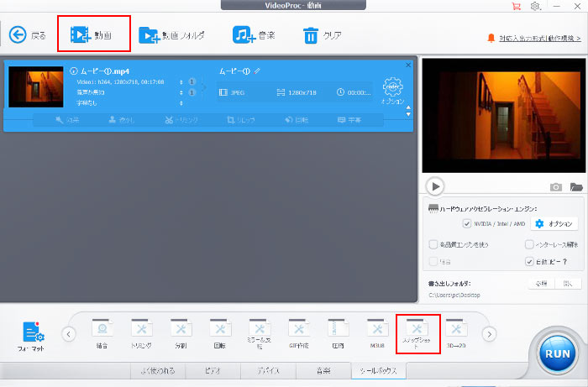The image size is (588, 387).
Task: Toggle the deinterlace checkbox
Action: (x=529, y=244)
